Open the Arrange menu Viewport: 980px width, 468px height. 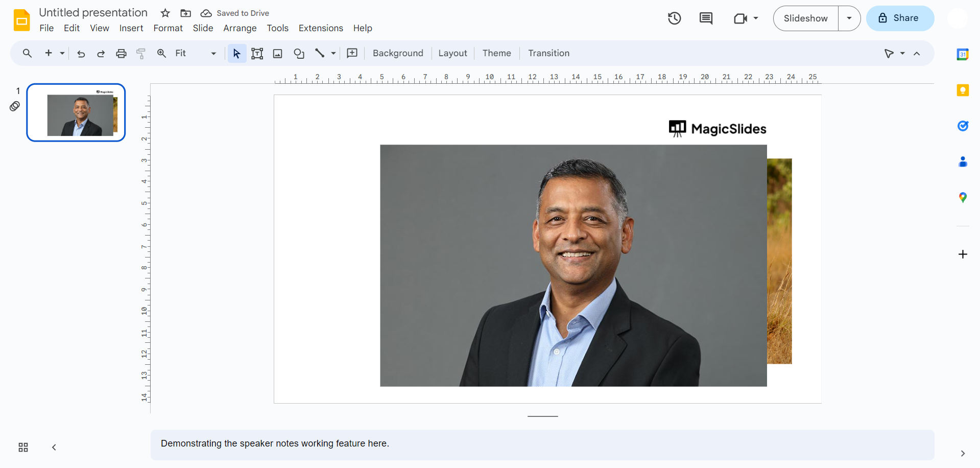pyautogui.click(x=240, y=28)
